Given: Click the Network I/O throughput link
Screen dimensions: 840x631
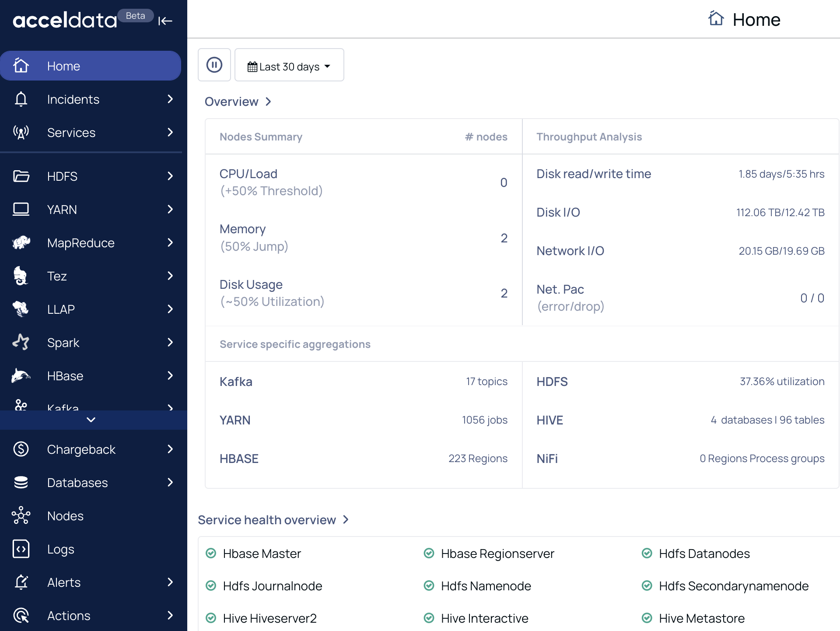Looking at the screenshot, I should [570, 251].
